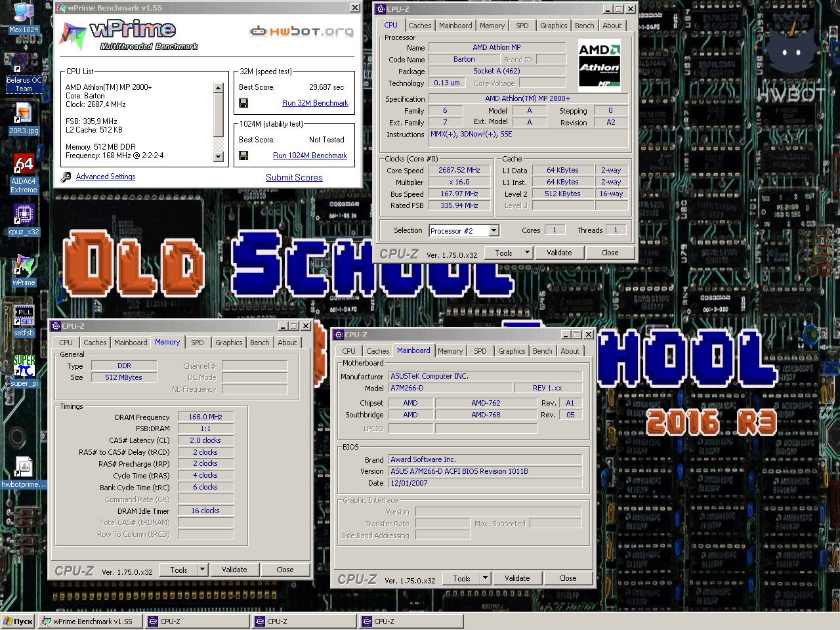Screen dimensions: 840x630
Task: Switch to Bench tab in top-right CPU-Z
Action: coord(585,26)
